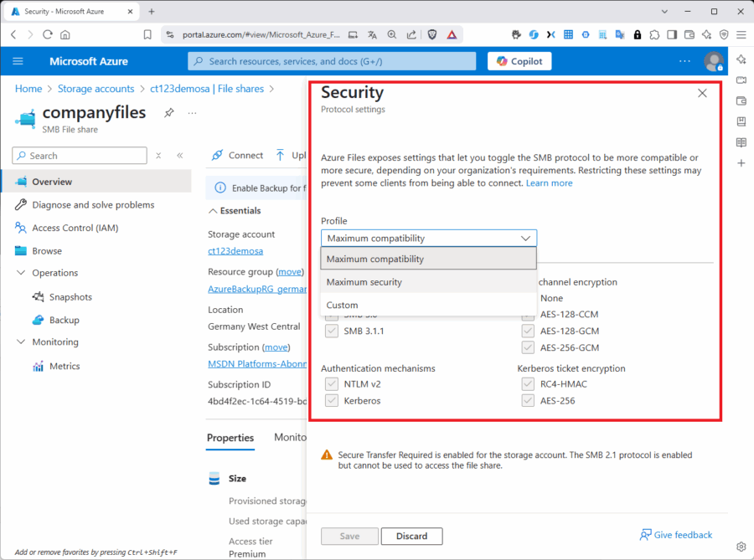Clear the sidebar search box

(x=158, y=156)
